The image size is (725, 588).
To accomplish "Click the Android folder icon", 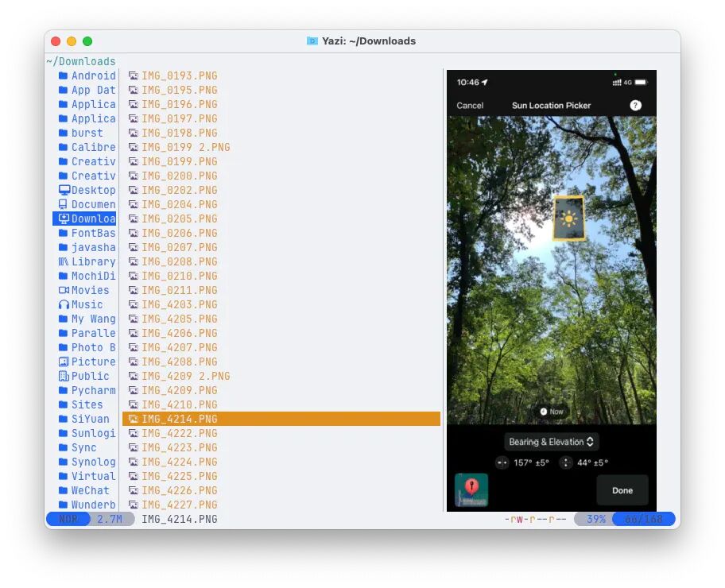I will pos(64,75).
